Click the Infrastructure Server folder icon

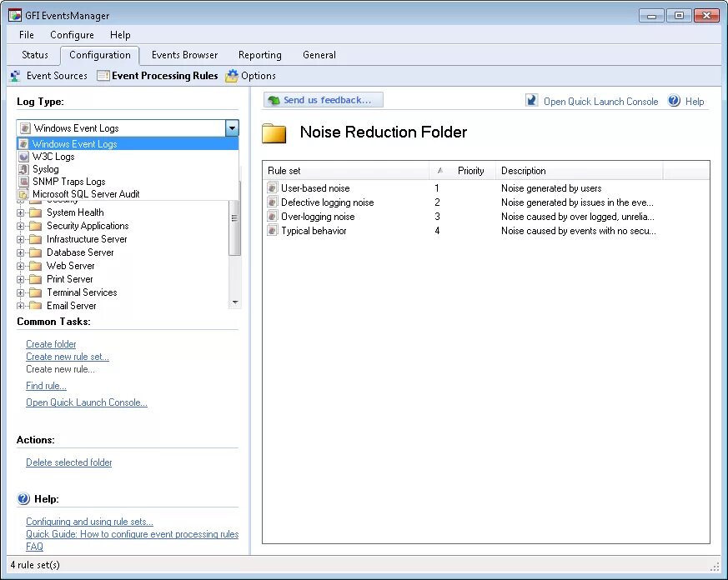pyautogui.click(x=35, y=239)
